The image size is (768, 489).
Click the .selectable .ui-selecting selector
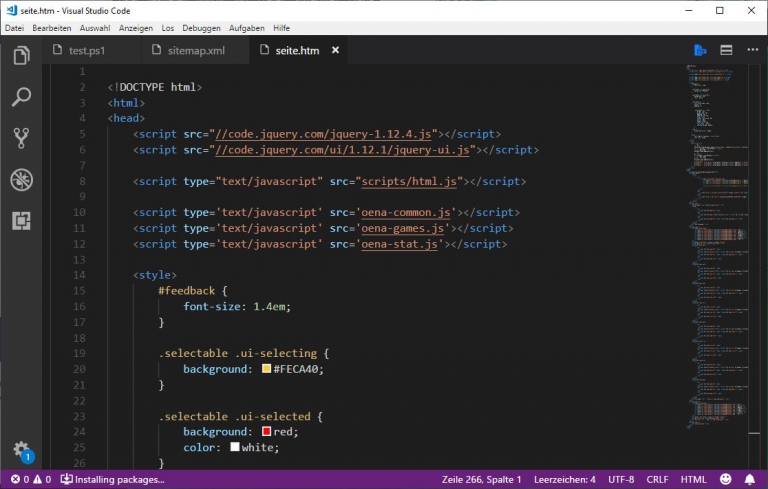[x=238, y=353]
